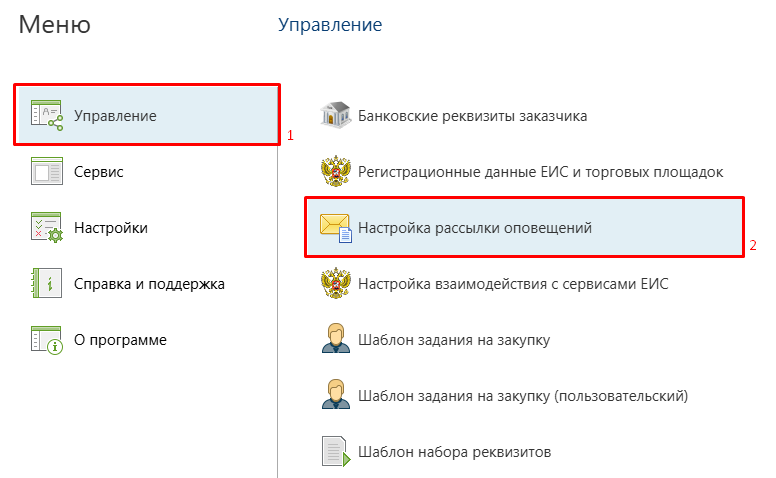Click the Настройки gear icon
The width and height of the screenshot is (776, 478).
pos(47,228)
